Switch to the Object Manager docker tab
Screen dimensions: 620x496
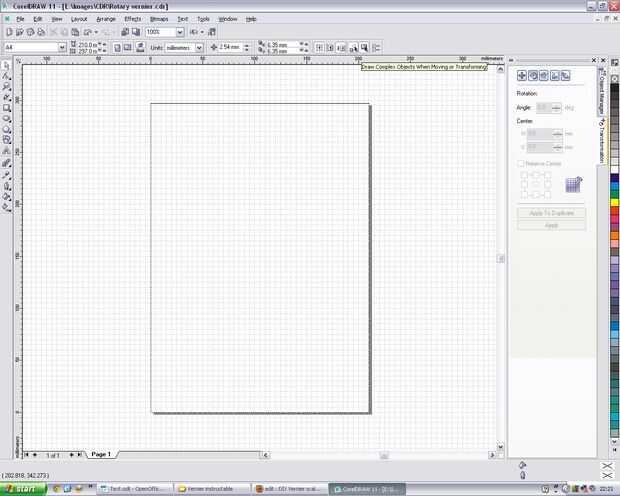(601, 90)
